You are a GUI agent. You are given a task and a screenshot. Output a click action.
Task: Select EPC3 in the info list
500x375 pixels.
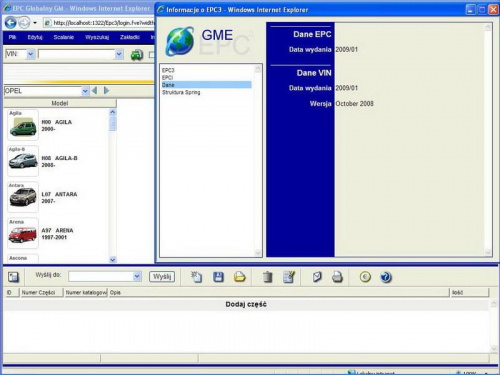168,70
